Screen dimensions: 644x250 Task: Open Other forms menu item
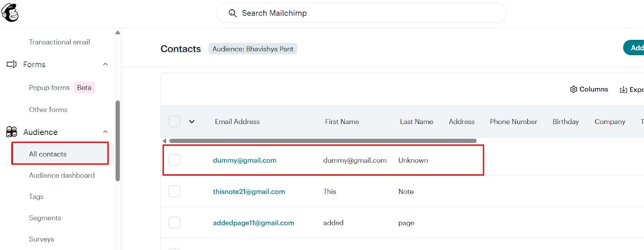(48, 110)
